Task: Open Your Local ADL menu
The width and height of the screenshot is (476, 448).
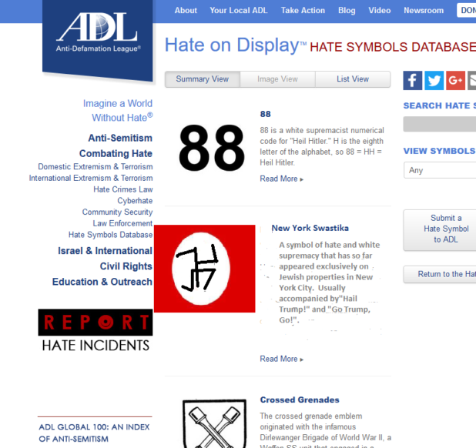Action: pos(239,11)
